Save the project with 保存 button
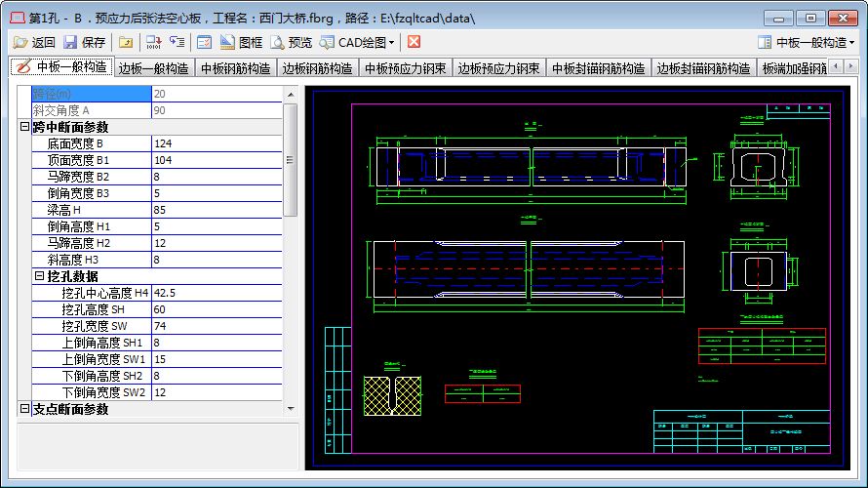 pos(84,42)
